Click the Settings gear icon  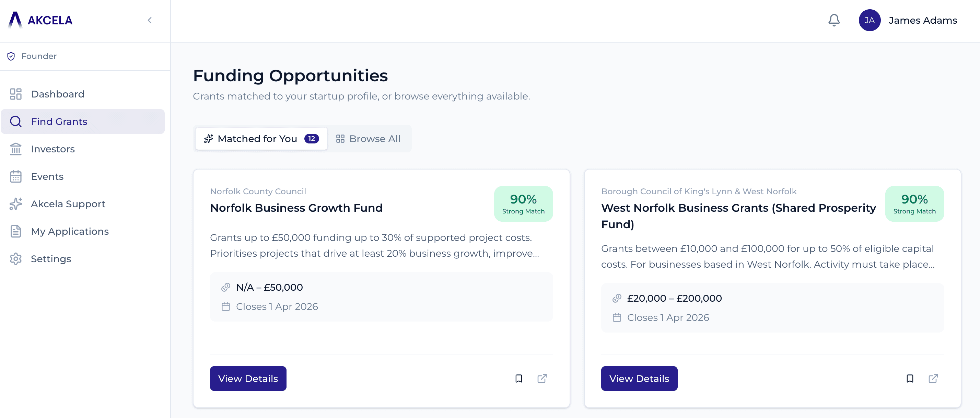pyautogui.click(x=15, y=259)
